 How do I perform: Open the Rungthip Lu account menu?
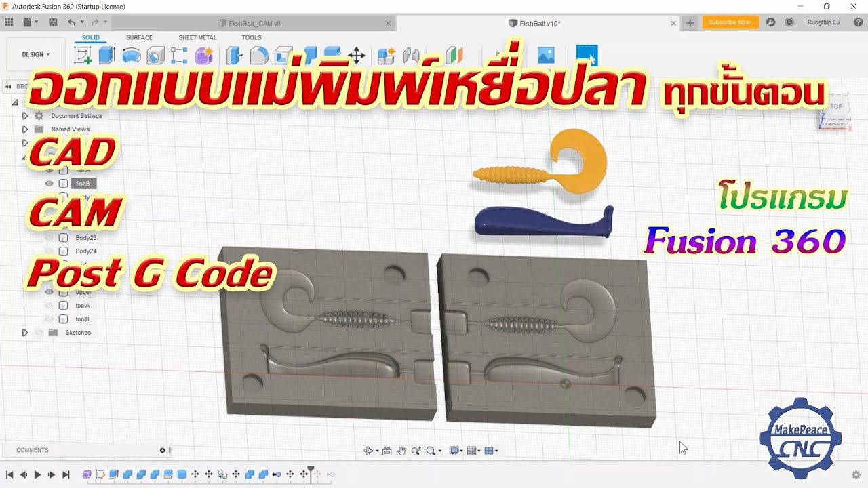[x=824, y=22]
